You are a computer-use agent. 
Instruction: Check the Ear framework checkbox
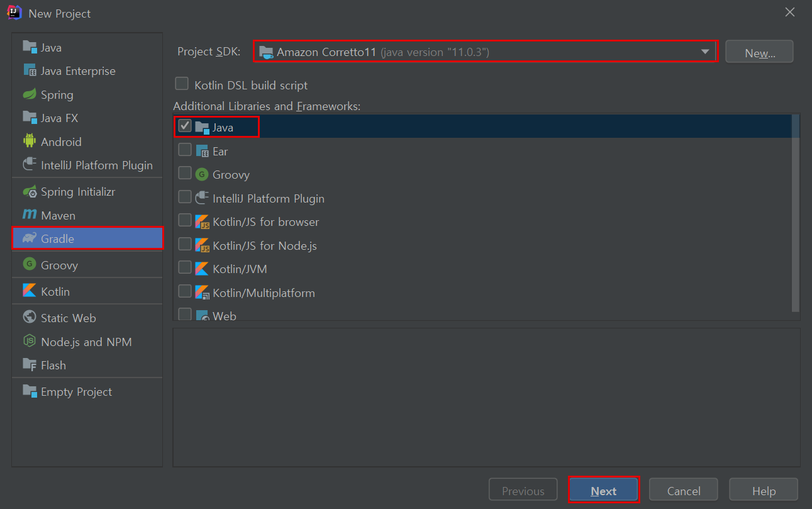point(185,150)
